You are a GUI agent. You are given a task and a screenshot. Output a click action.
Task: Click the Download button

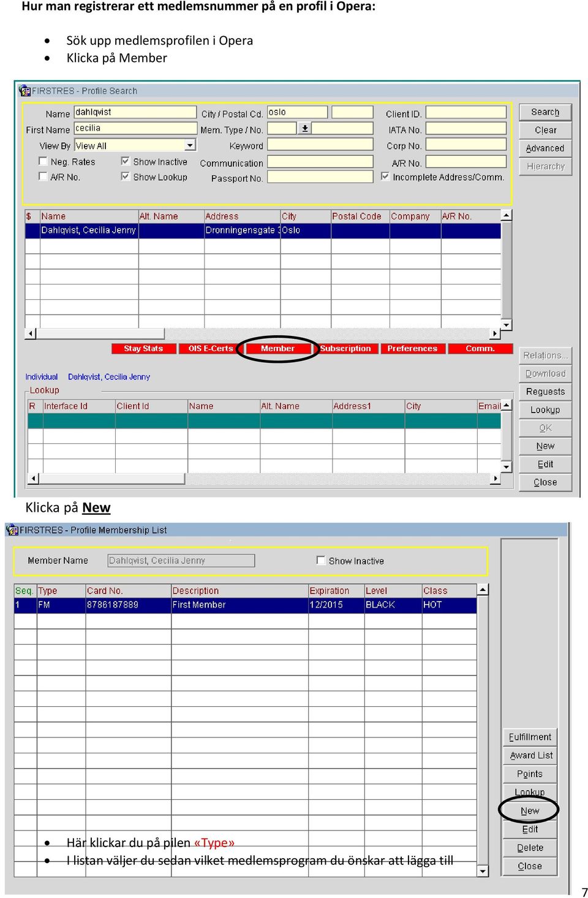545,373
